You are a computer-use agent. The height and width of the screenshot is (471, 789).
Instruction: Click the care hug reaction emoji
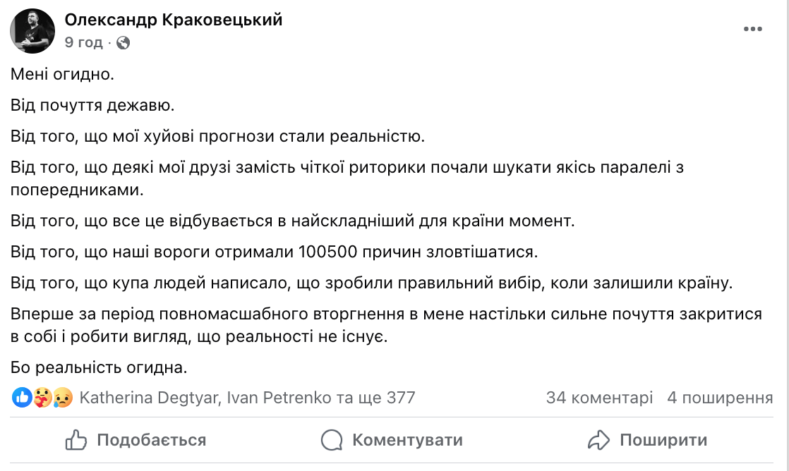(x=42, y=398)
